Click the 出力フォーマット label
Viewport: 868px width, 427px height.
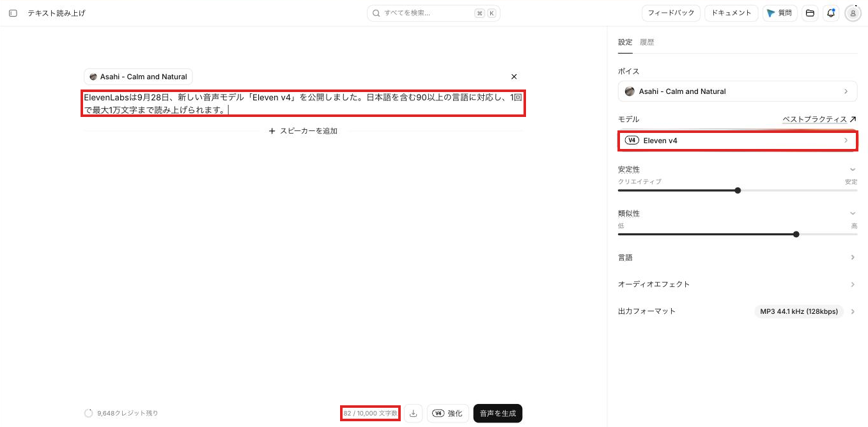tap(647, 311)
